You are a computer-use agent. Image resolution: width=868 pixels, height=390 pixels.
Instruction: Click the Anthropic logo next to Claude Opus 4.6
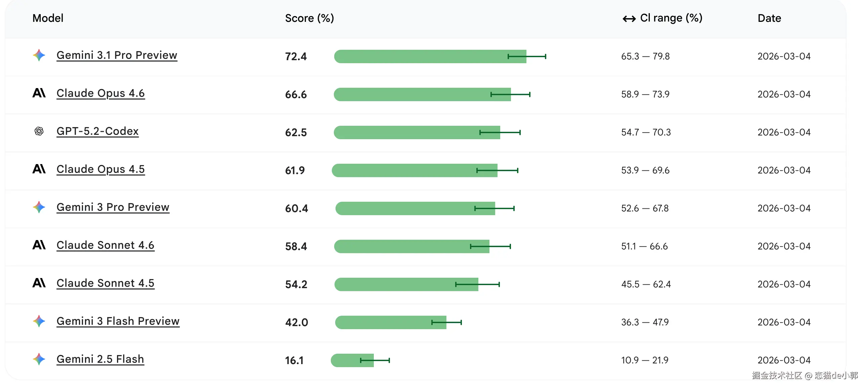[x=39, y=93]
